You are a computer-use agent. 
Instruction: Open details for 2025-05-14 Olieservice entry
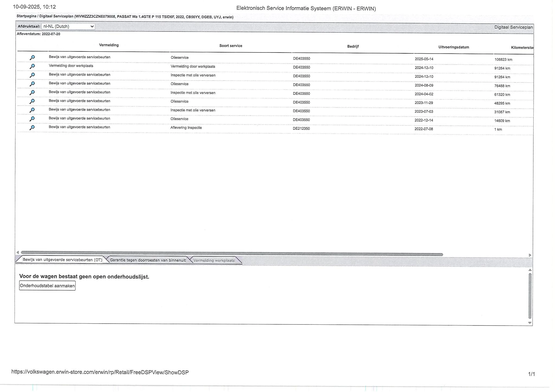tap(32, 57)
